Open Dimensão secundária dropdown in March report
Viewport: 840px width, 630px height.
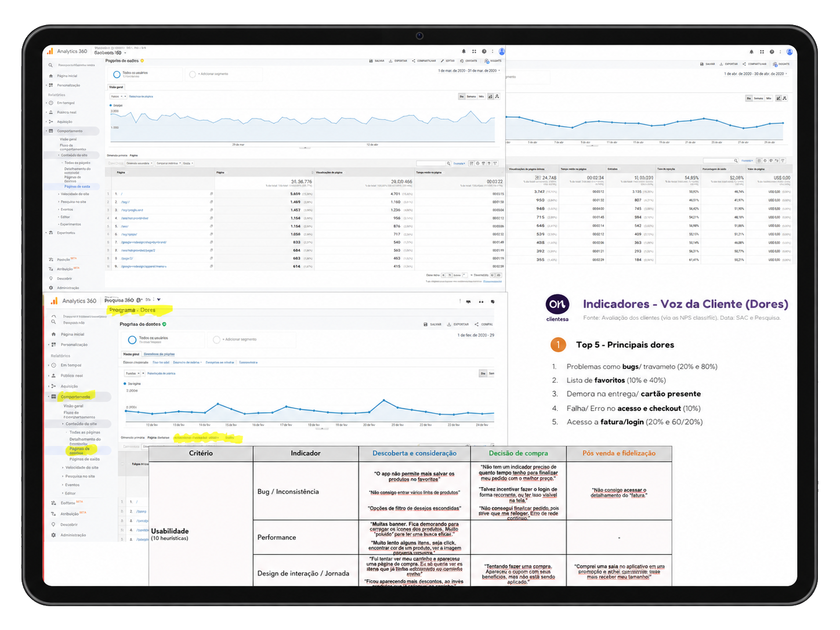[139, 164]
